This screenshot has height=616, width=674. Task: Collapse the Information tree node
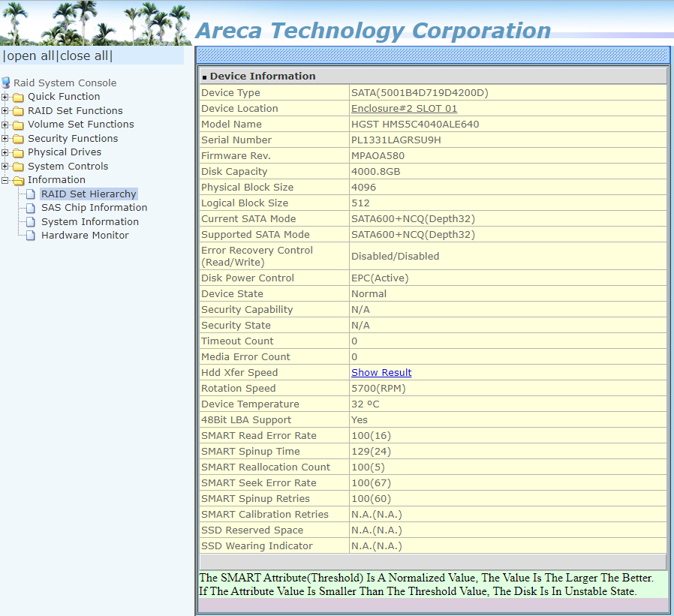5,180
